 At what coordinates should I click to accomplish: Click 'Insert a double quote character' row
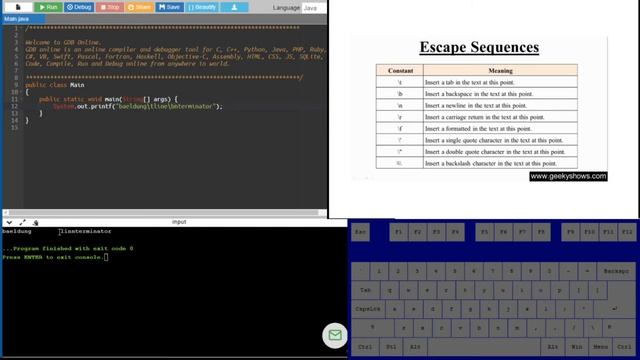(x=477, y=151)
